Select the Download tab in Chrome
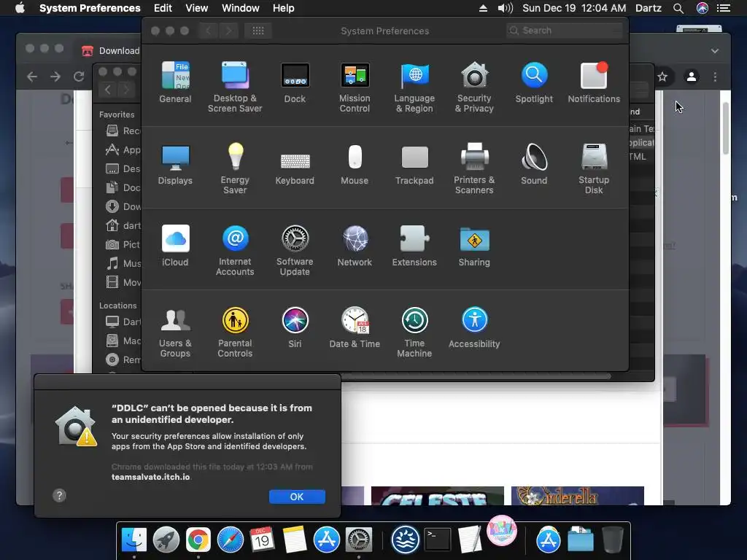Image resolution: width=747 pixels, height=560 pixels. 111,50
